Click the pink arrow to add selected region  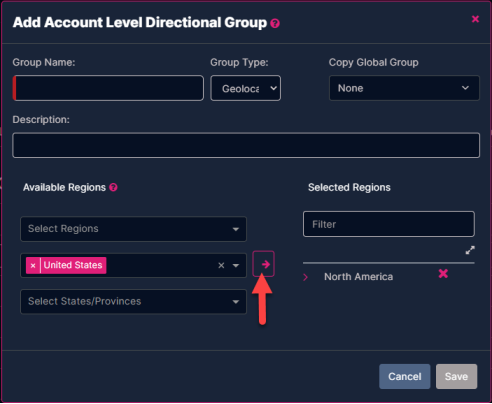point(264,264)
